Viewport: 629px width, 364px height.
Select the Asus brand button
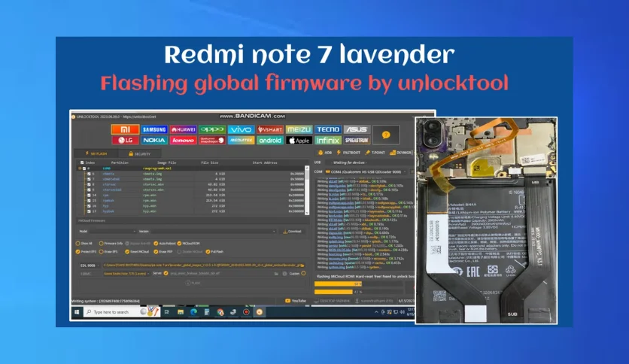pos(357,129)
